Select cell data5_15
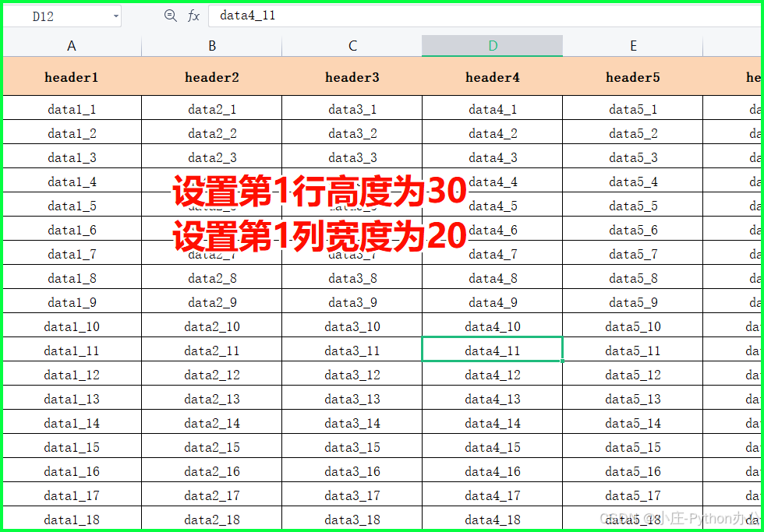764x532 pixels. pyautogui.click(x=633, y=446)
